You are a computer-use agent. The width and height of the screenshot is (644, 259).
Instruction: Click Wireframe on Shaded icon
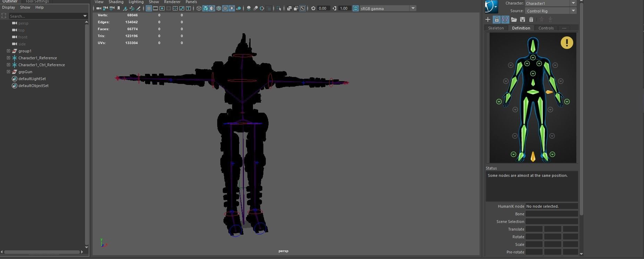point(219,8)
